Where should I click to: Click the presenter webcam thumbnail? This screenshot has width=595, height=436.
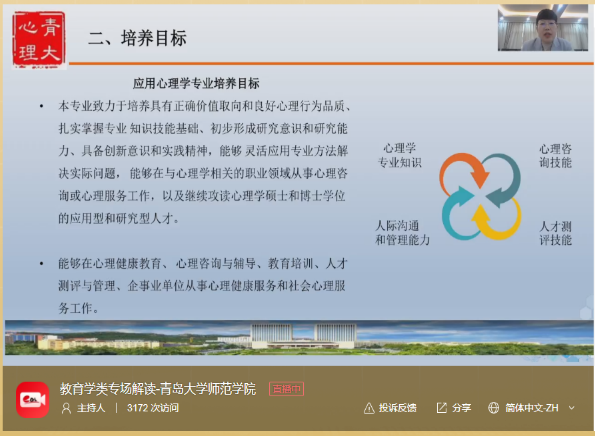pyautogui.click(x=543, y=28)
